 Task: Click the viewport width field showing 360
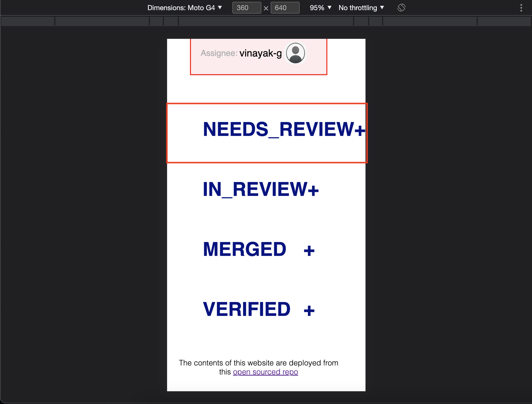tap(247, 8)
